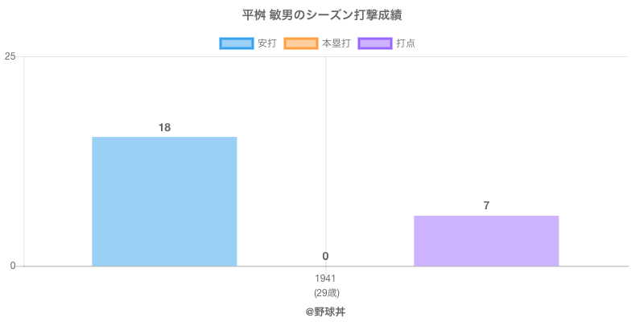Hide the 本塁打 series via legend text
This screenshot has width=644, height=322.
pyautogui.click(x=336, y=43)
